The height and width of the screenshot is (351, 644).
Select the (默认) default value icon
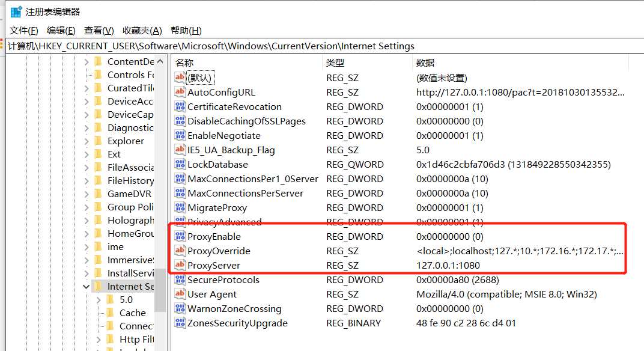pyautogui.click(x=180, y=78)
